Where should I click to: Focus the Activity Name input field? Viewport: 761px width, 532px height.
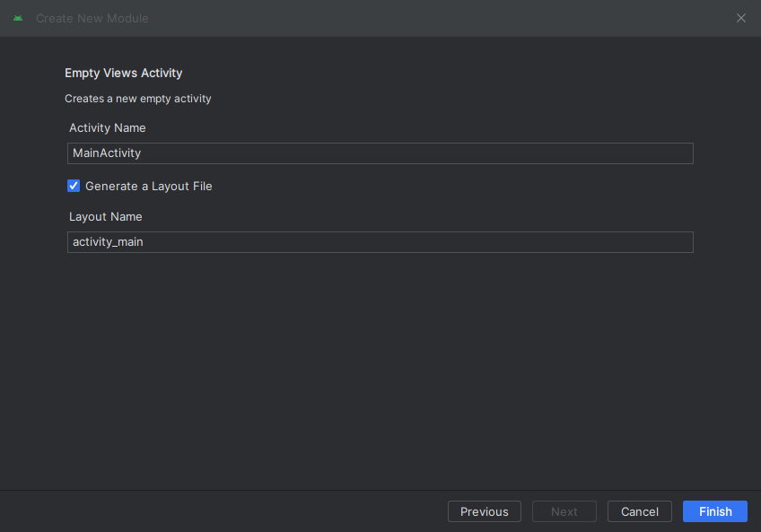pos(380,153)
